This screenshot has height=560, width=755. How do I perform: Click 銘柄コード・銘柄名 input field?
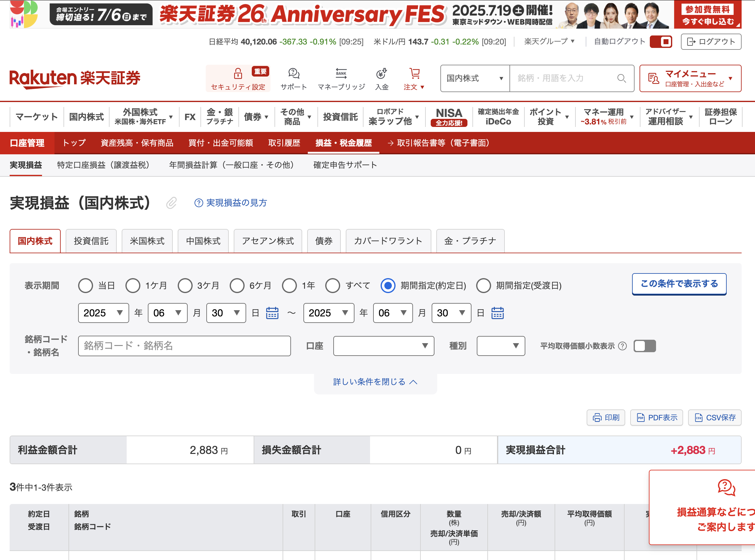[x=185, y=346]
